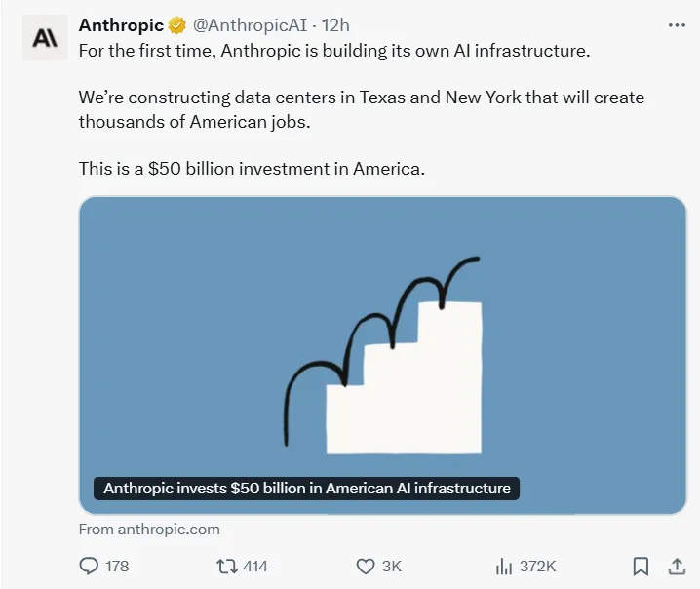Click the 414 reposts count
Image resolution: width=700 pixels, height=589 pixels.
tap(255, 566)
